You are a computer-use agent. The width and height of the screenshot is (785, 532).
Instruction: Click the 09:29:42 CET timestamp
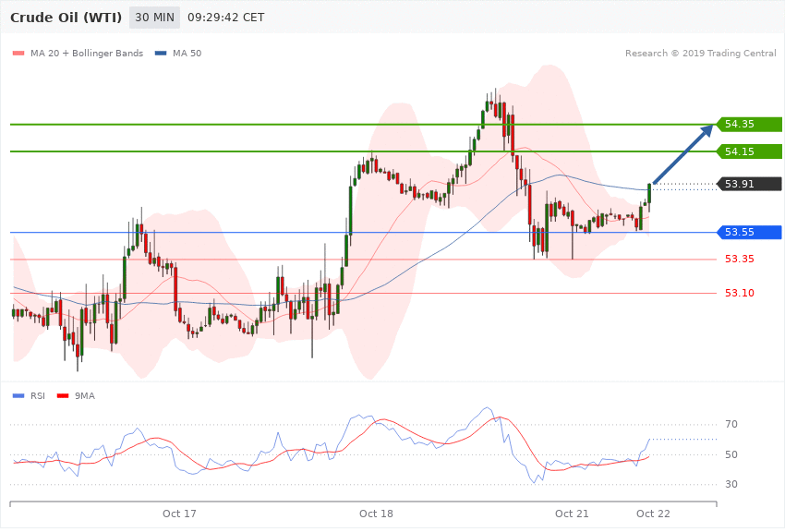tap(225, 18)
